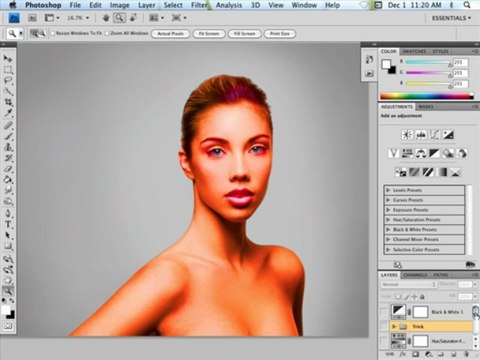Screen dimensions: 480x360
Task: Select the Rectangular Marquee tool
Action: (x=8, y=70)
